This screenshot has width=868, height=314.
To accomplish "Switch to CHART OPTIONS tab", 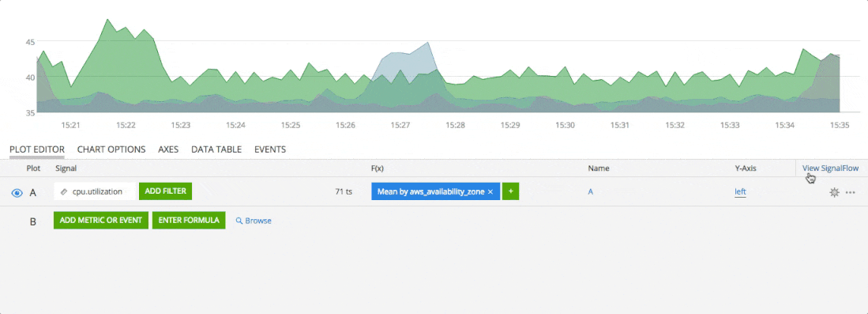I will click(111, 149).
